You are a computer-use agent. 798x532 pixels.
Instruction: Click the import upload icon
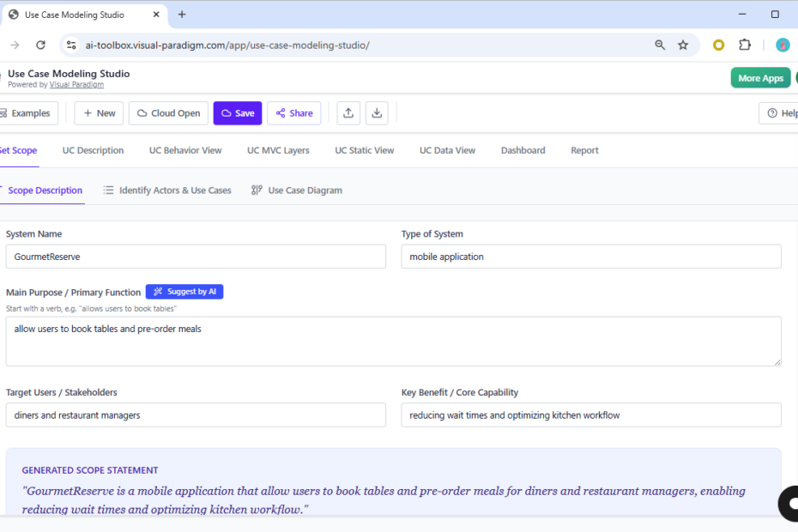click(348, 112)
